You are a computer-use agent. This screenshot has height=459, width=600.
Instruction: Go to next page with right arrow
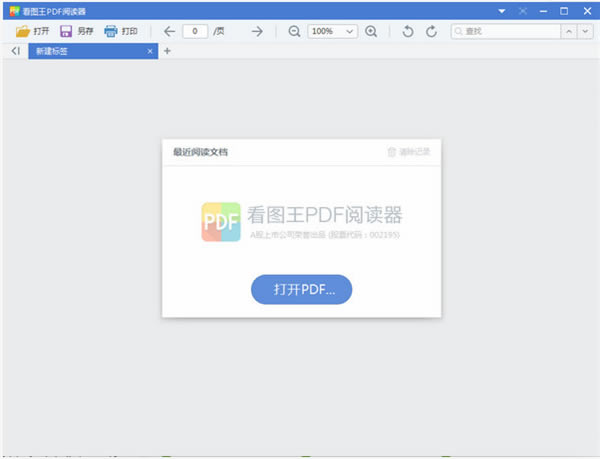pyautogui.click(x=257, y=31)
